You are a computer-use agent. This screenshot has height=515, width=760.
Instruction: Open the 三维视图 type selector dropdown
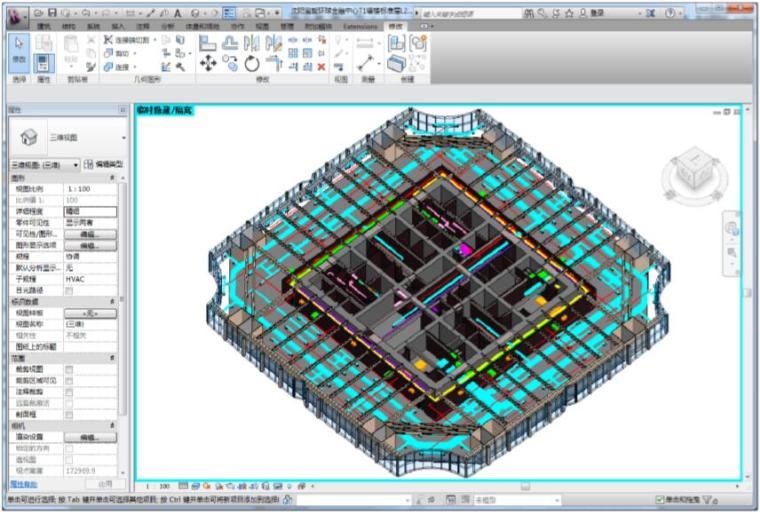[124, 137]
